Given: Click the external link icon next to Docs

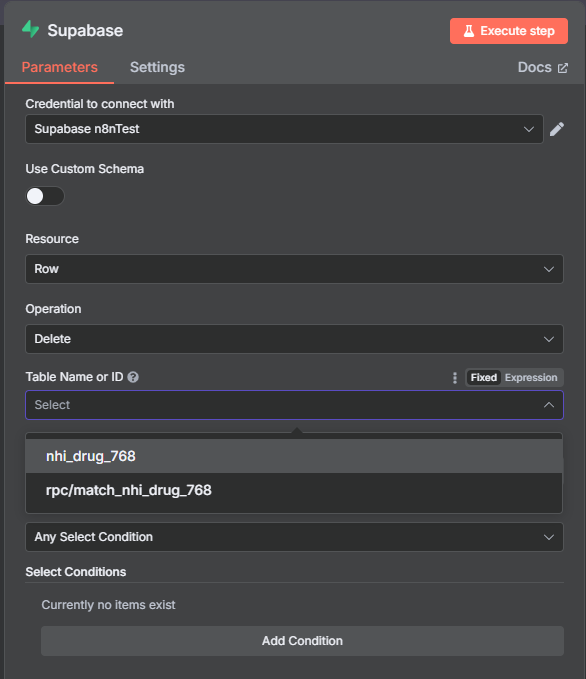Looking at the screenshot, I should 562,68.
